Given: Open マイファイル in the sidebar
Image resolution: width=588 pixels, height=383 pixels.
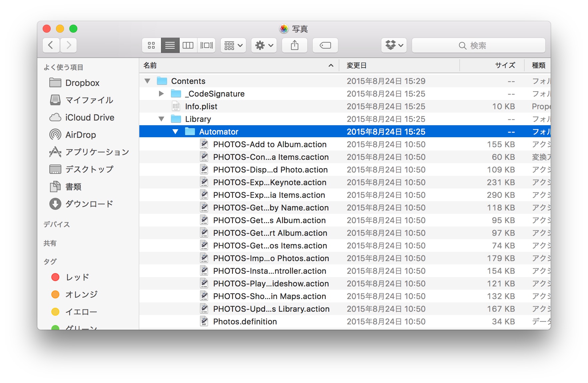Looking at the screenshot, I should pyautogui.click(x=81, y=100).
